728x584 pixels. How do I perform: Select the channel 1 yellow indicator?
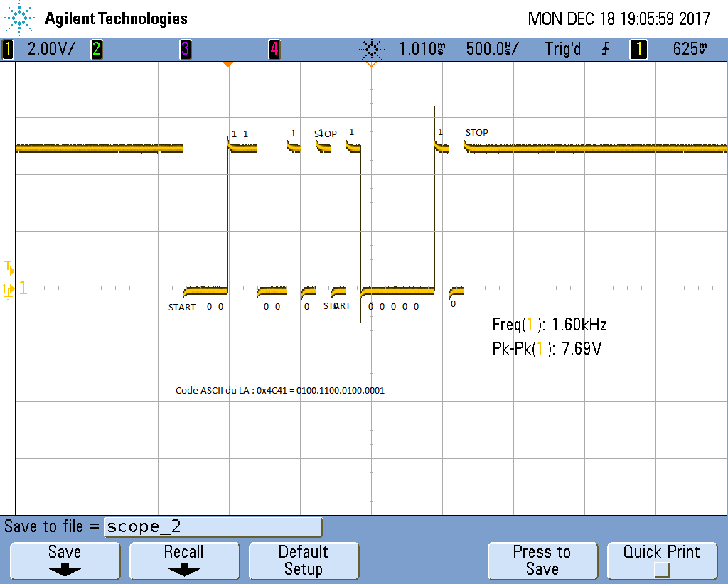[x=9, y=50]
